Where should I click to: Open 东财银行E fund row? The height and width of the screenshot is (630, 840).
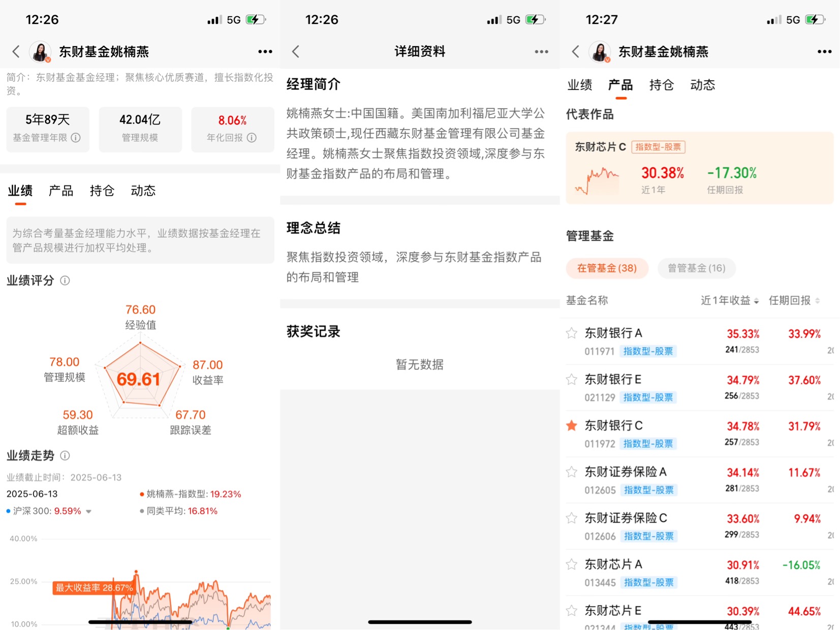click(700, 388)
